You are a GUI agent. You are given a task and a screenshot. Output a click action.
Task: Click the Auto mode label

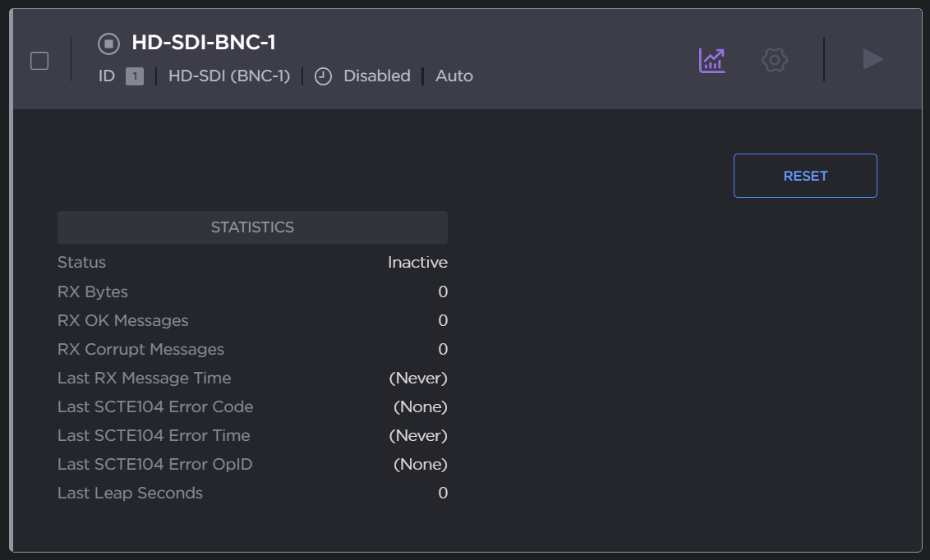click(x=454, y=76)
